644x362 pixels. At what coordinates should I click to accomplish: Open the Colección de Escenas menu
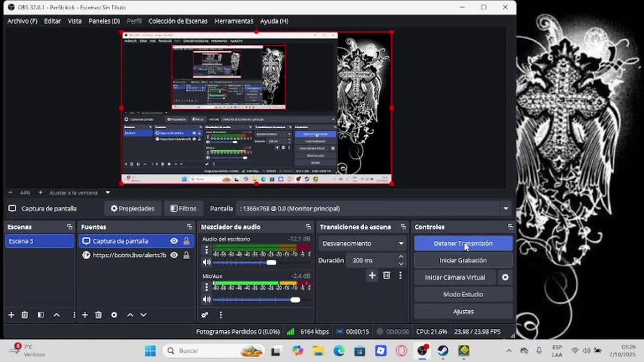178,21
